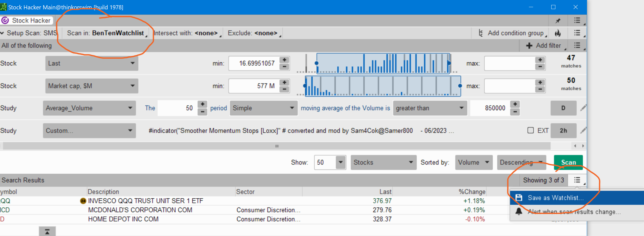Screen dimensions: 644x236
Task: Click the Stock Hacker tab logo icon
Action: (x=5, y=21)
